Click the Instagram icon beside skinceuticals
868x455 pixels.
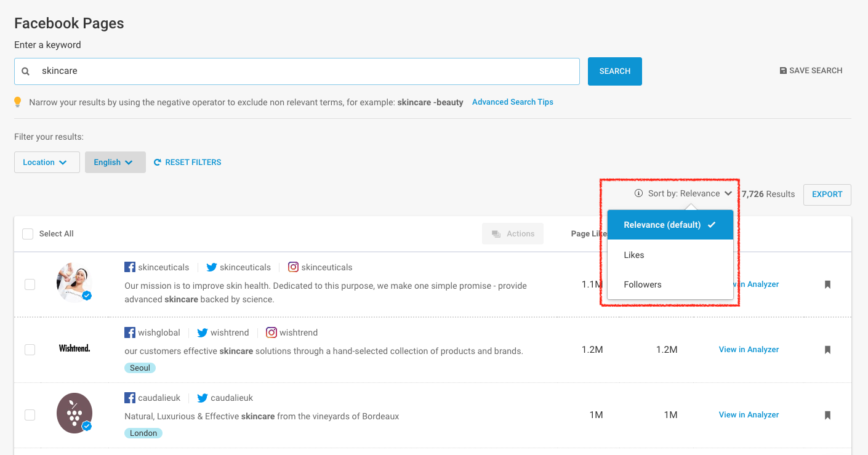[x=294, y=267]
